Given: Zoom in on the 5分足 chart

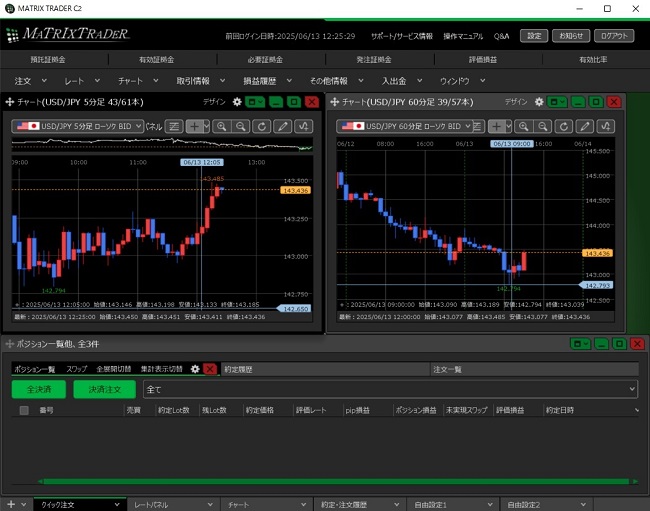Looking at the screenshot, I should click(x=222, y=126).
